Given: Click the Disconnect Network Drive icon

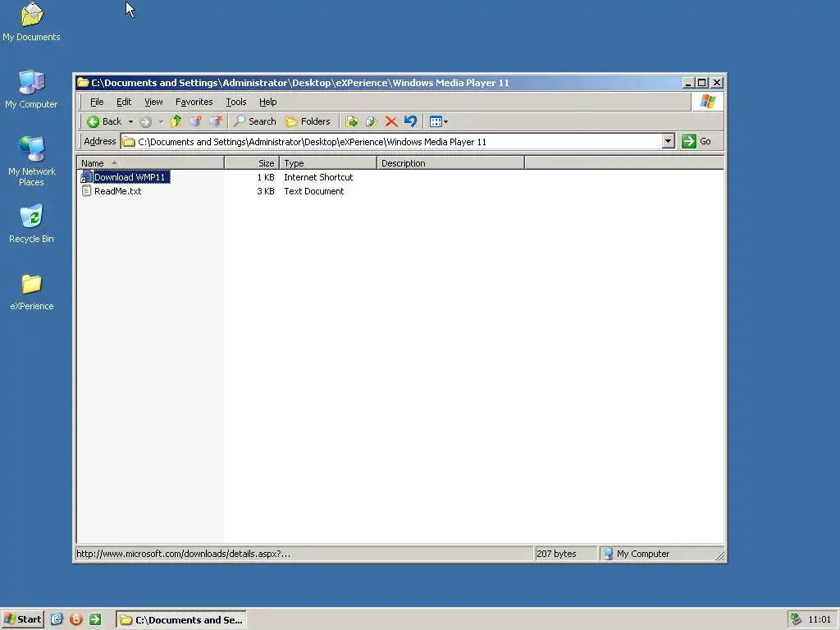Looking at the screenshot, I should (x=216, y=121).
